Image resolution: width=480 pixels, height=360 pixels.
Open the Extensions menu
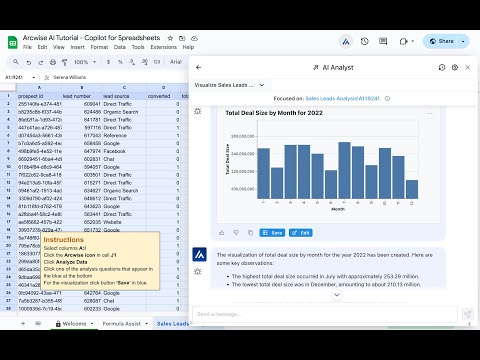tap(163, 47)
